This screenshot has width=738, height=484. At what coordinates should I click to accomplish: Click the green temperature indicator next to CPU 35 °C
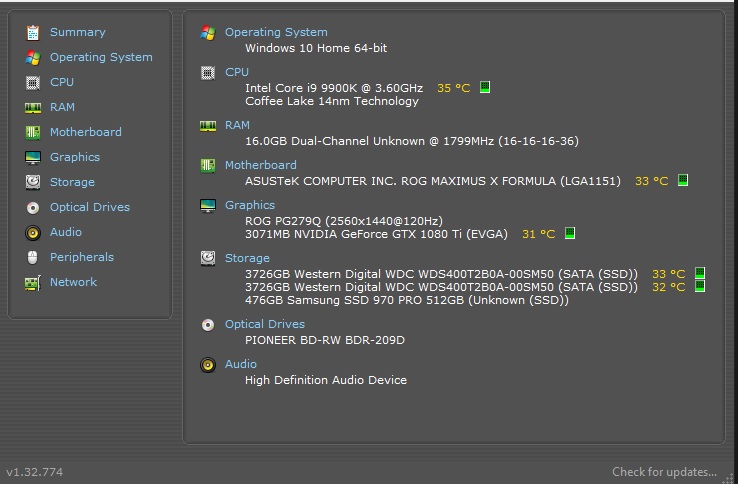tap(485, 87)
